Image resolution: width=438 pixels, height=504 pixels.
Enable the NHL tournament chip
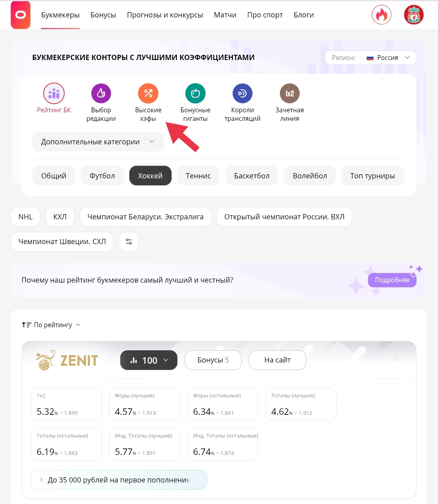pyautogui.click(x=26, y=217)
